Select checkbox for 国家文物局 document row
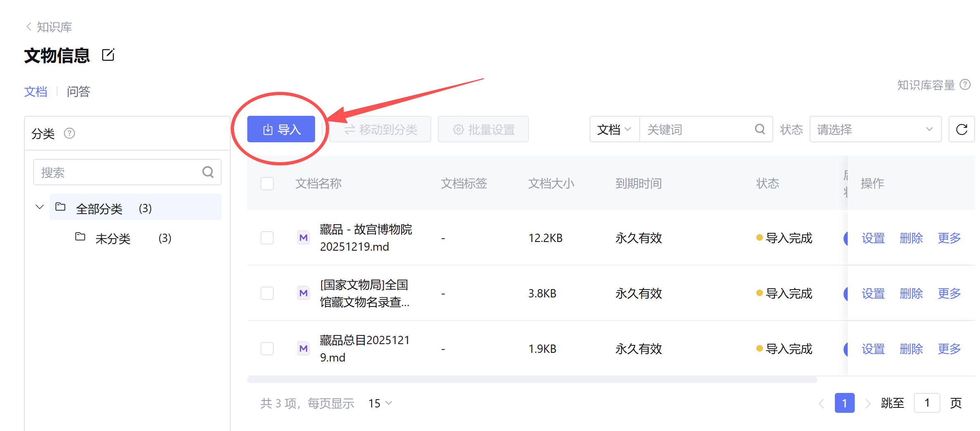 pos(267,293)
